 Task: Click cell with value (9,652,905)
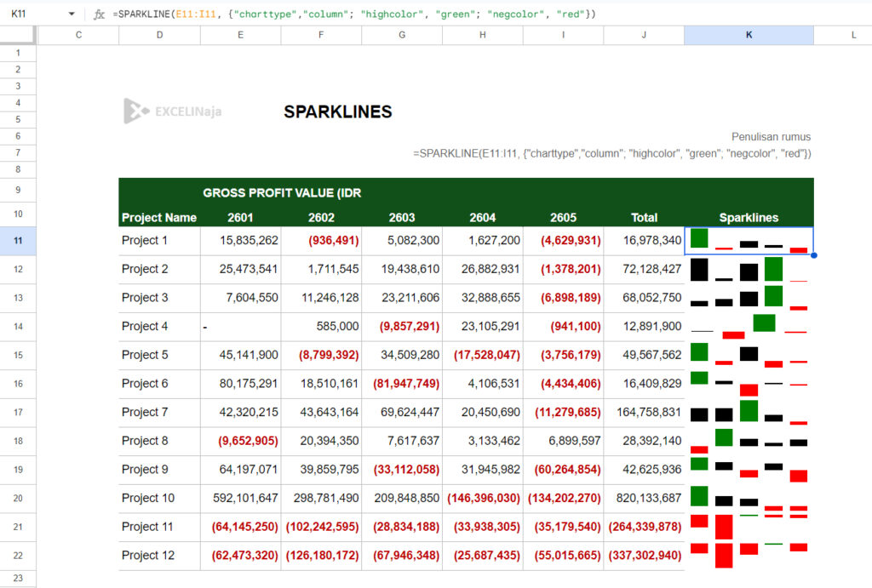(240, 441)
